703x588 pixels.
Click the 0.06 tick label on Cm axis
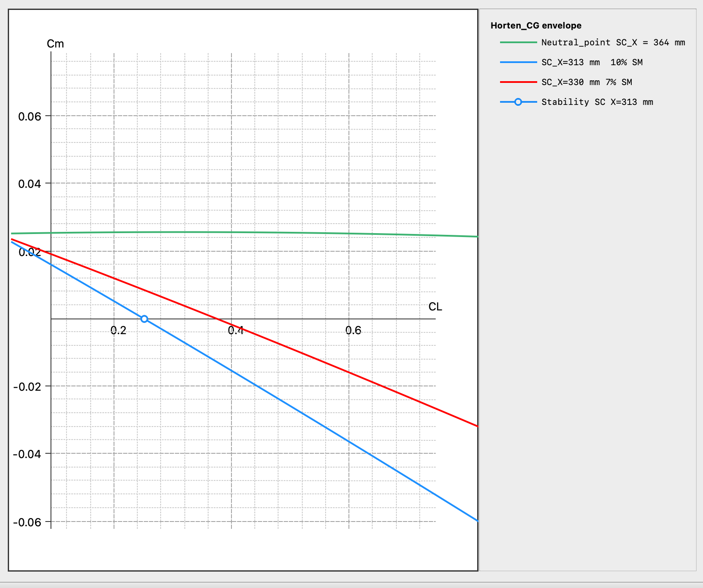click(29, 116)
